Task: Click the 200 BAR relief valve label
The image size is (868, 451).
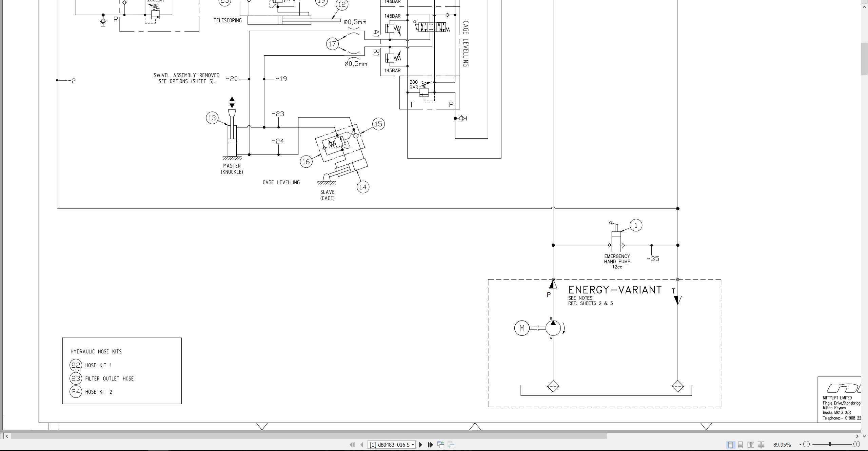Action: (414, 85)
